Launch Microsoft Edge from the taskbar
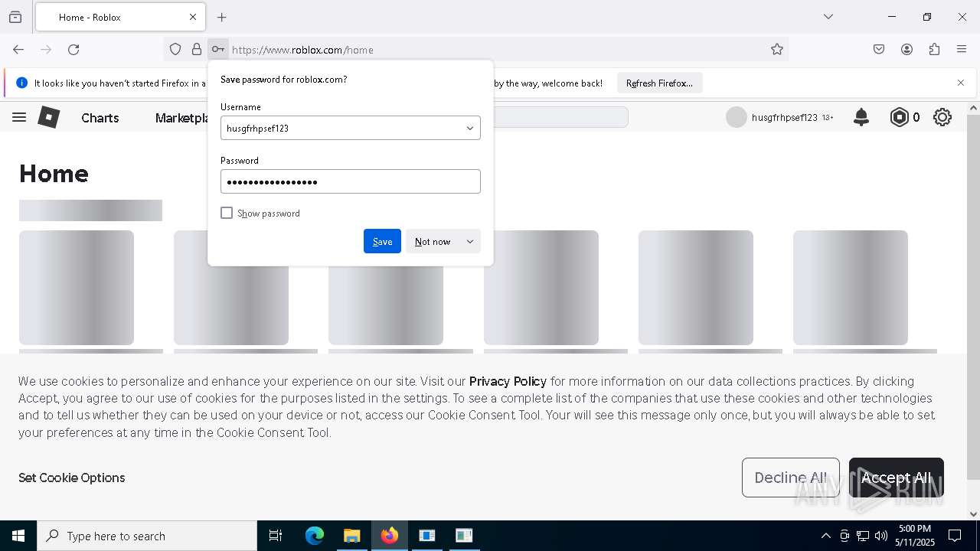 (x=315, y=536)
